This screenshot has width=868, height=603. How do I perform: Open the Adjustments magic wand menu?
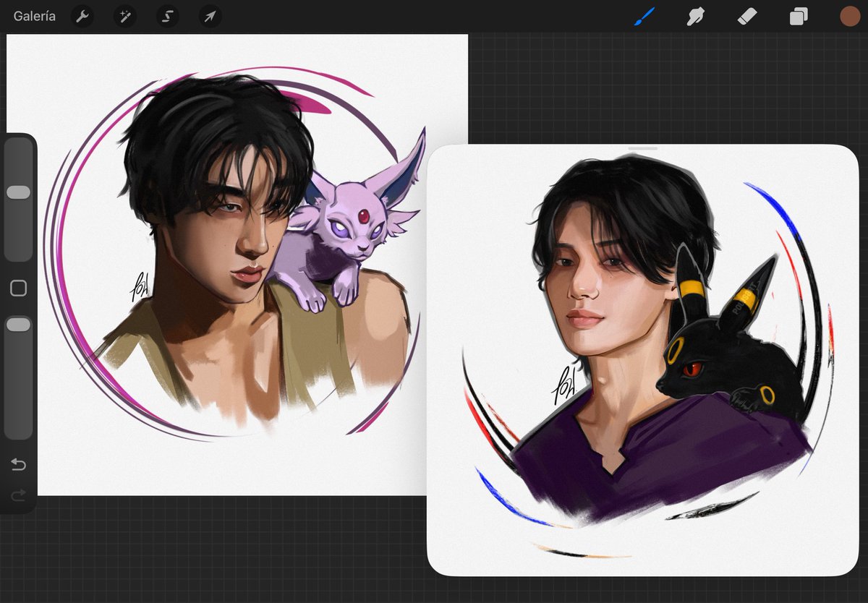pyautogui.click(x=124, y=16)
